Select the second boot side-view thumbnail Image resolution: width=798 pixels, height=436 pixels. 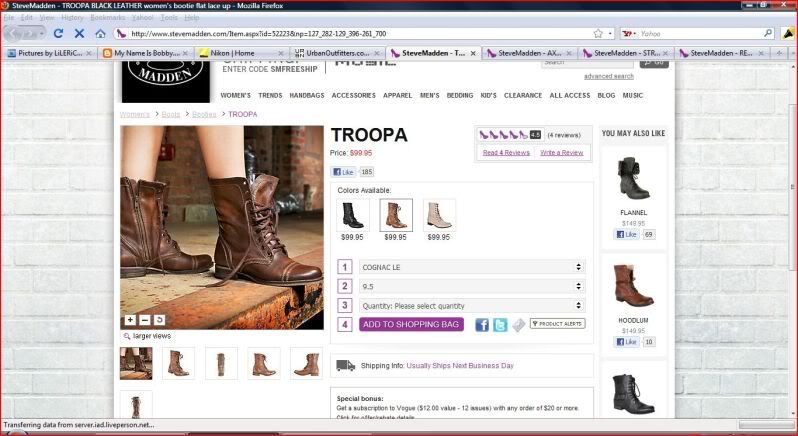178,363
